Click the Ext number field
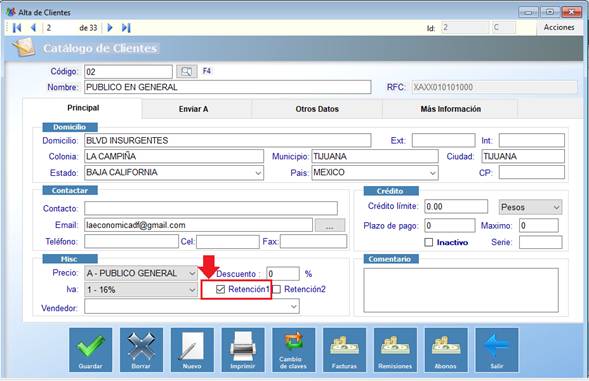 [444, 141]
